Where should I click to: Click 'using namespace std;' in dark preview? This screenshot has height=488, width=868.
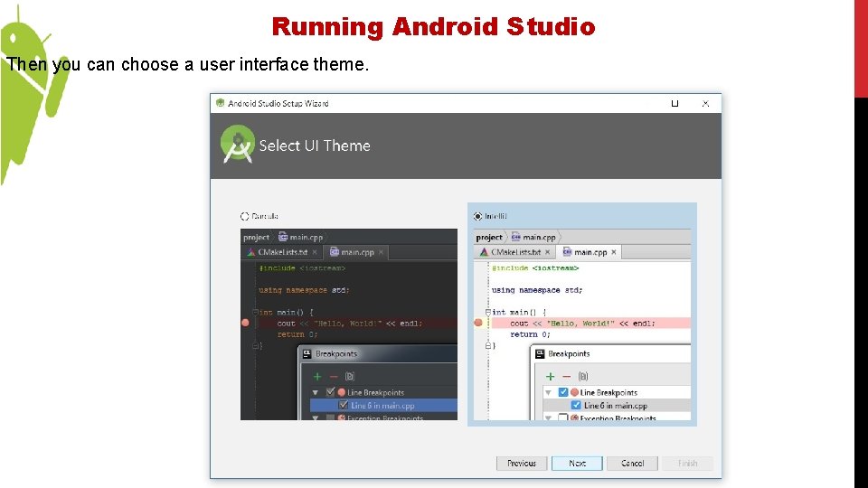(304, 290)
